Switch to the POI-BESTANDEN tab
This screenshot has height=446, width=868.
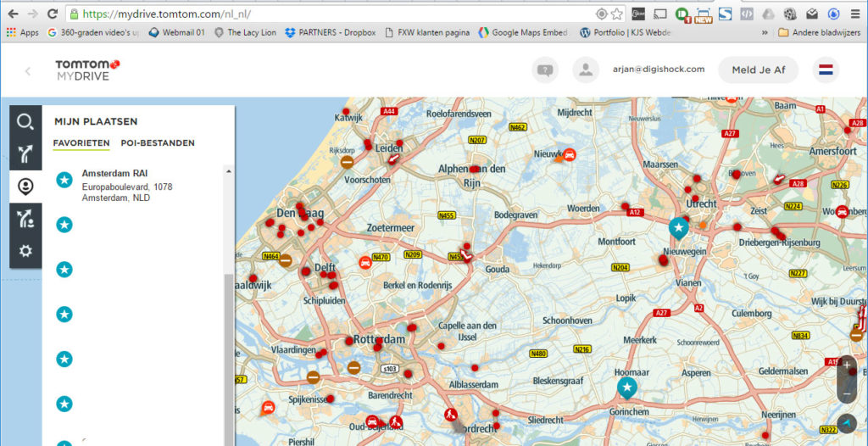(x=158, y=143)
